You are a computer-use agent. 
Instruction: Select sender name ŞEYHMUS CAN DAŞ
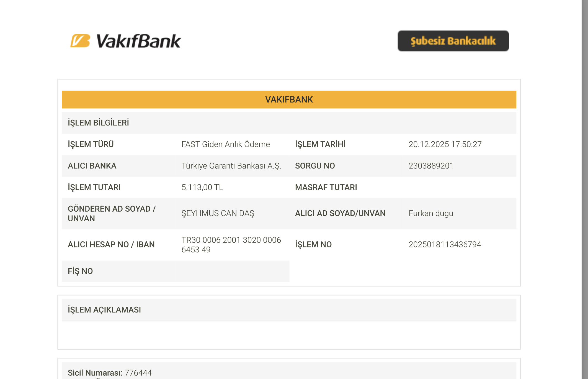(x=218, y=214)
